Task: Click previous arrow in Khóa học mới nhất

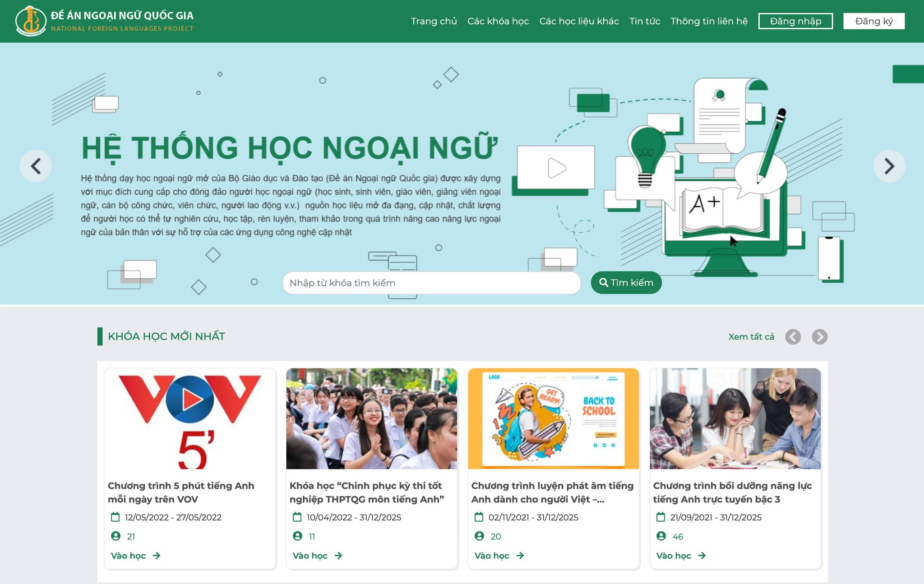Action: point(793,337)
